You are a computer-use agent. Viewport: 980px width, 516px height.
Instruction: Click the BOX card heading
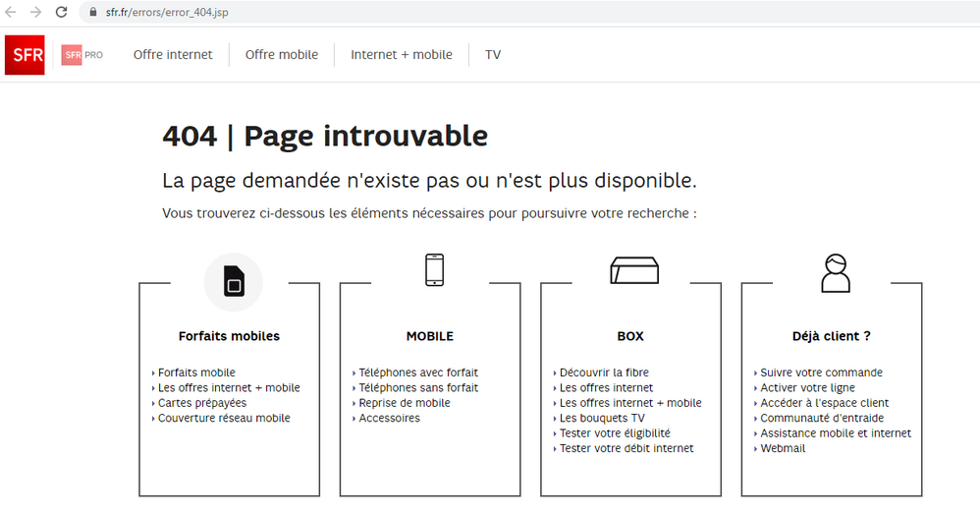[630, 336]
